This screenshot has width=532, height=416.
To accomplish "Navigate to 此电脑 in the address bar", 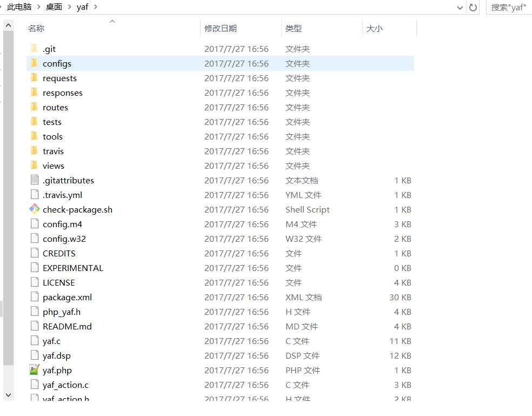I will 19,7.
